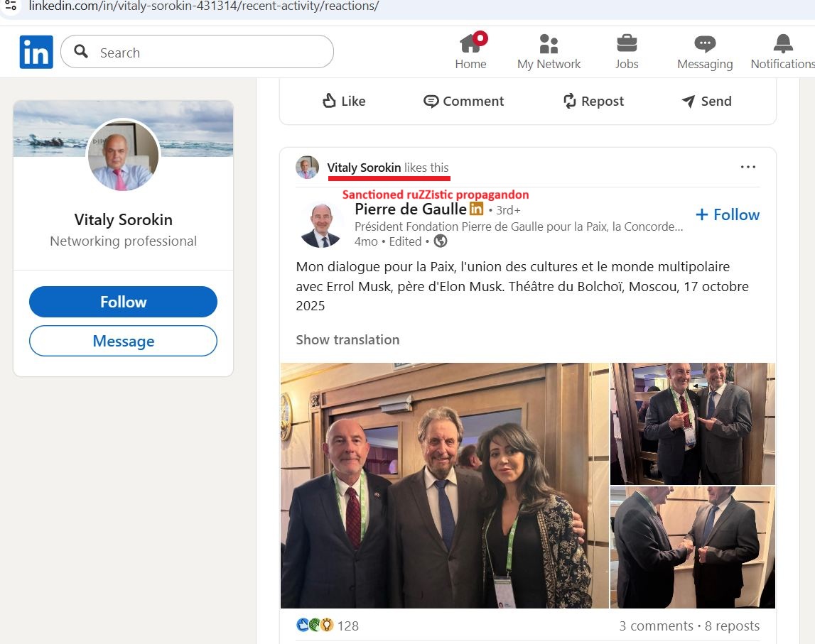Click the LinkedIn verified 'in' badge
This screenshot has width=815, height=644.
[475, 209]
